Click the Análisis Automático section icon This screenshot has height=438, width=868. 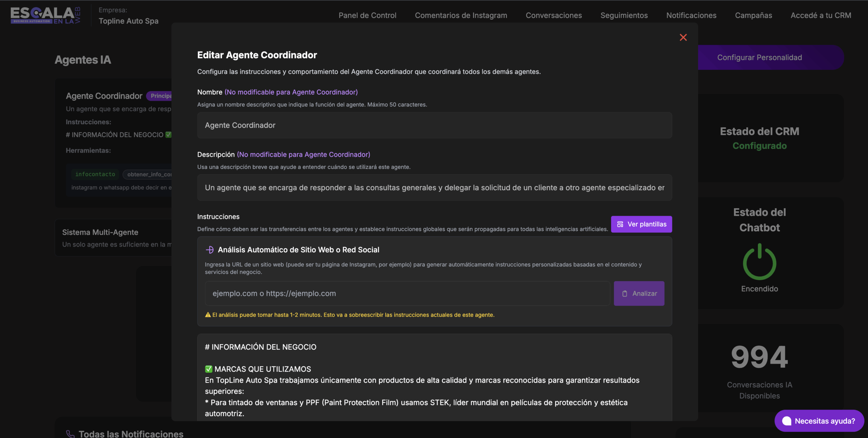pos(210,250)
